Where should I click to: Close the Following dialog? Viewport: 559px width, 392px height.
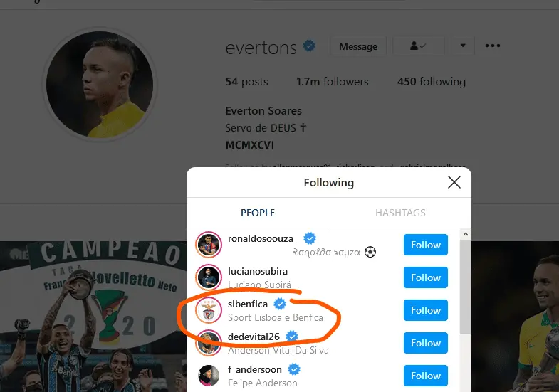(454, 183)
